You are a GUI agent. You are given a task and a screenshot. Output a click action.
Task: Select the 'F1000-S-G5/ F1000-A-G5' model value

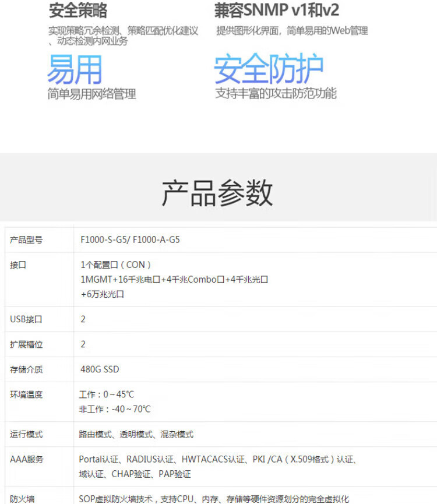point(130,240)
